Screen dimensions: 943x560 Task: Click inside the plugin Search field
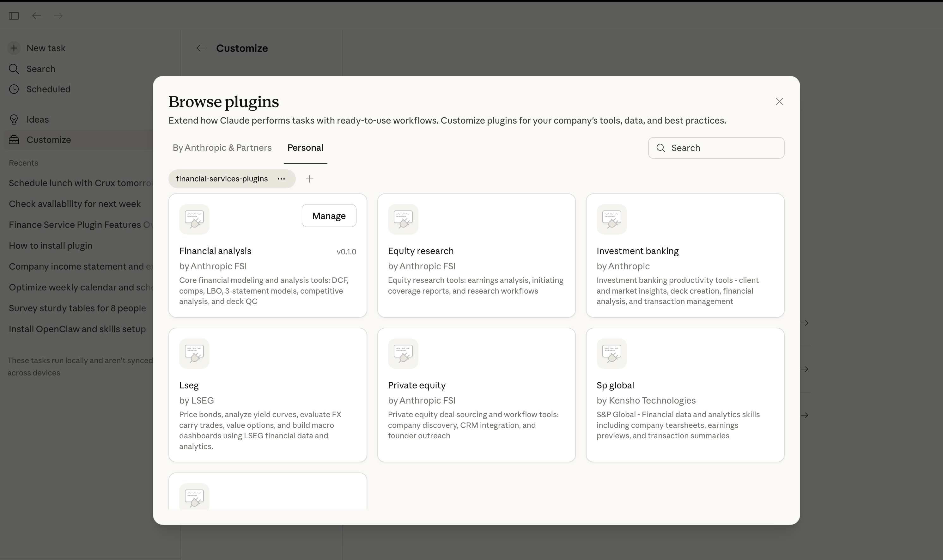pyautogui.click(x=715, y=148)
